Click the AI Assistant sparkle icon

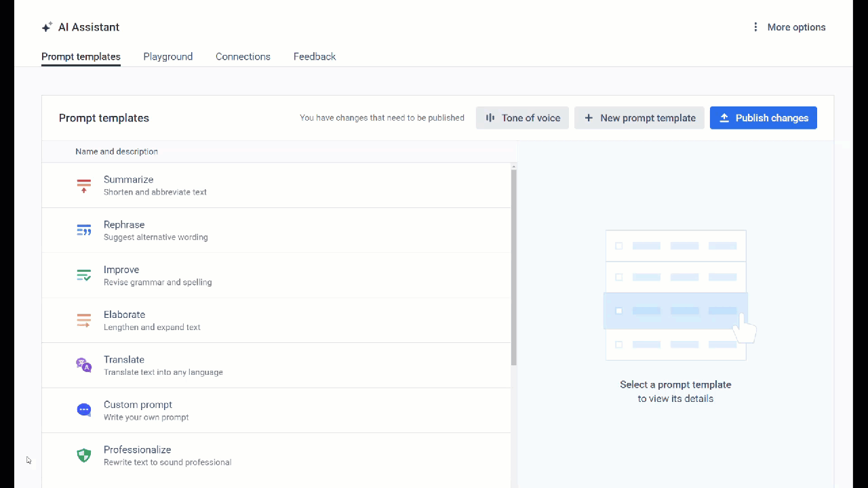coord(47,27)
